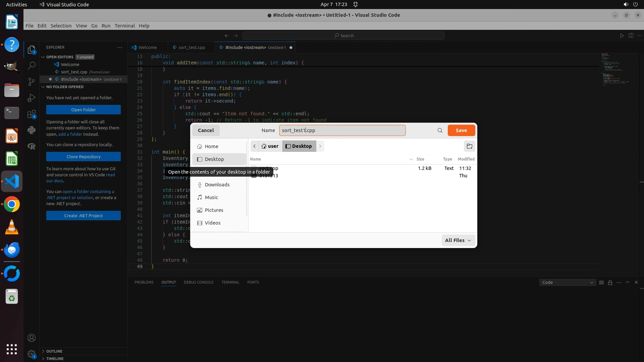Click the Clone Repository button

pyautogui.click(x=84, y=157)
